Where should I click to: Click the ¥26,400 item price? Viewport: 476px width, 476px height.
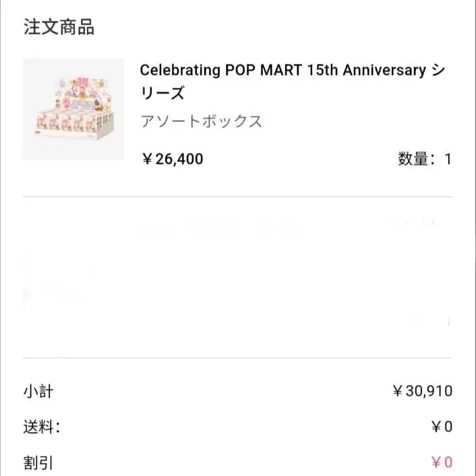point(172,159)
